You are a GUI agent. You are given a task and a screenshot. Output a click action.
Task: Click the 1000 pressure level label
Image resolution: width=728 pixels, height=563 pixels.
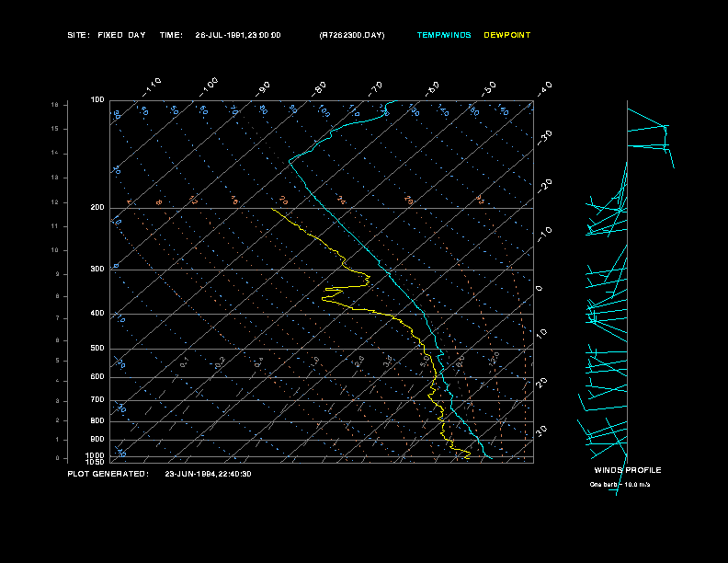click(96, 455)
